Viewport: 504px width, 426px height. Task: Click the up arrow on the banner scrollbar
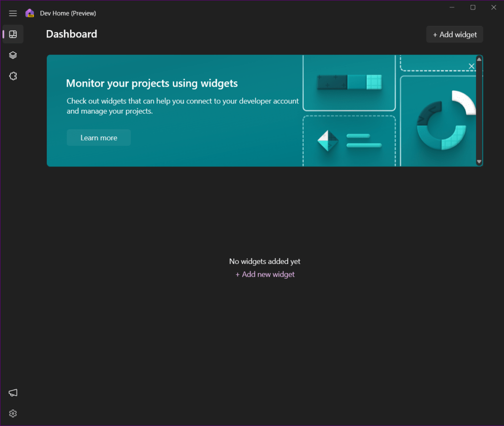479,60
